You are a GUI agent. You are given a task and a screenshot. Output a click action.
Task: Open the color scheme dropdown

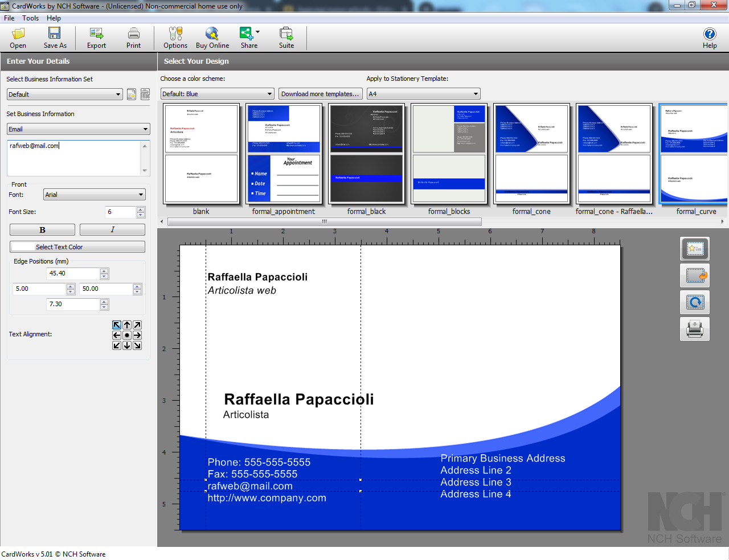pos(218,94)
